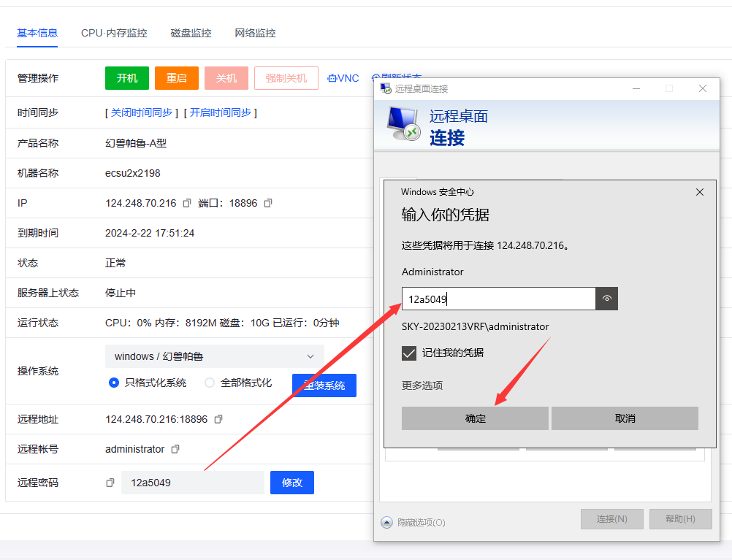Image resolution: width=732 pixels, height=560 pixels.
Task: Copy the port number 18896
Action: point(268,203)
